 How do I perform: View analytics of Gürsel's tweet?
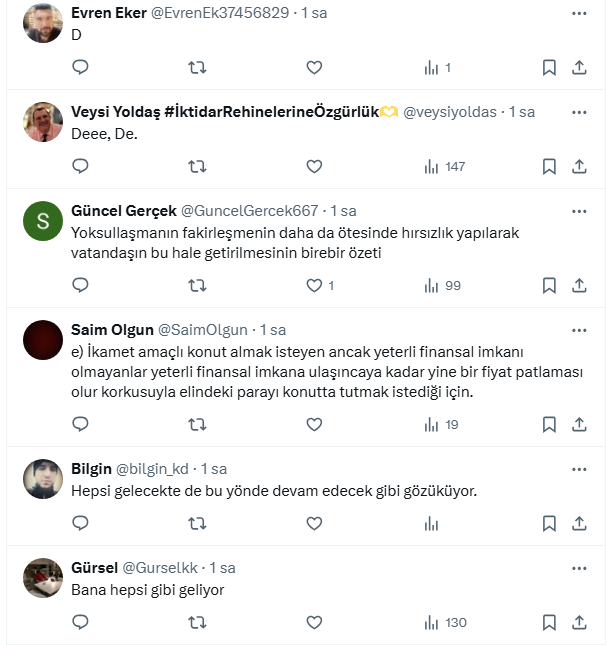pyautogui.click(x=445, y=622)
